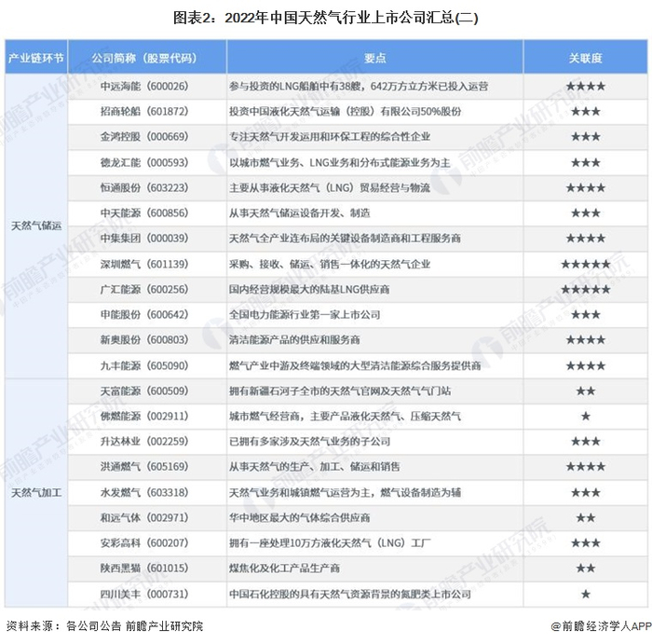Click the single star rating for 佛燃能源
652x644 pixels.
click(586, 416)
